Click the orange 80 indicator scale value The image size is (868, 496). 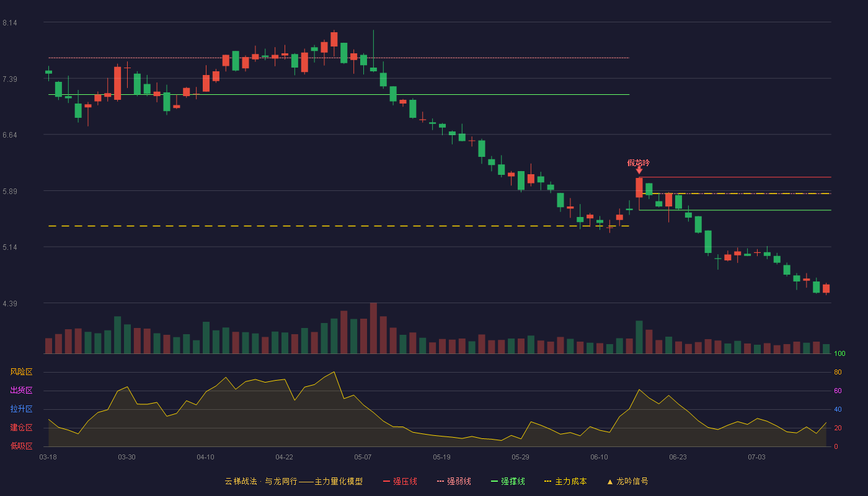(x=838, y=372)
